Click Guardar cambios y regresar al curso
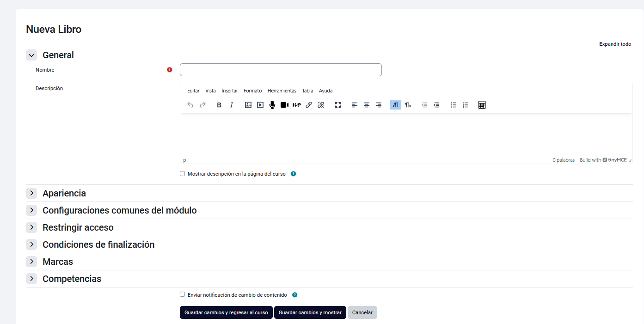Image resolution: width=644 pixels, height=324 pixels. pos(226,312)
